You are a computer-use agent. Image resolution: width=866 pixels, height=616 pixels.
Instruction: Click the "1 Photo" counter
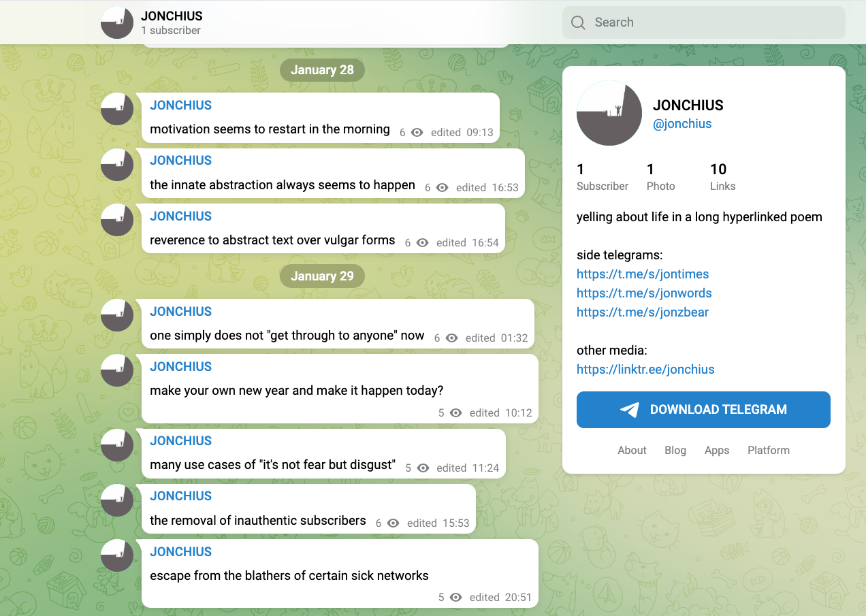661,177
